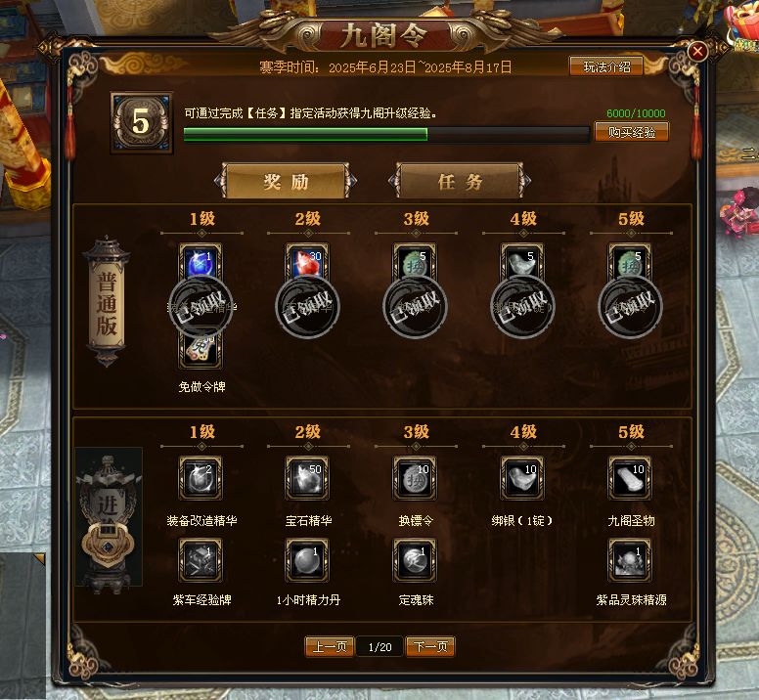Switch to the 任务 tab
759x700 pixels.
tap(460, 182)
